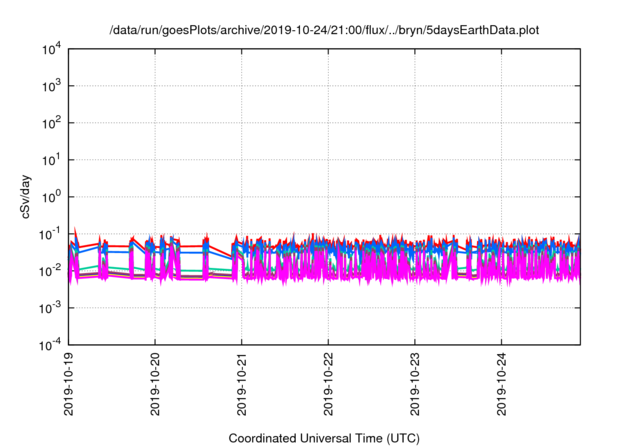Click the 10^-4 y-axis tick label
The image size is (640, 448).
point(50,346)
